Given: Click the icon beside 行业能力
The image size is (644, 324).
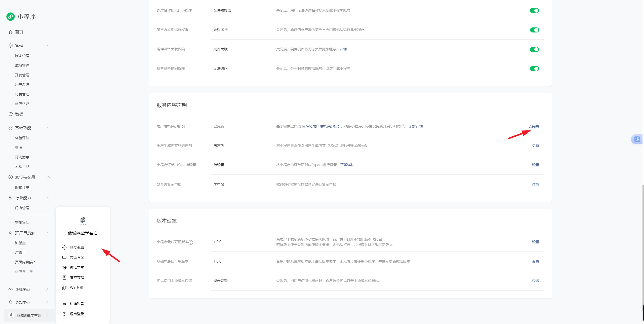Looking at the screenshot, I should pyautogui.click(x=11, y=198).
